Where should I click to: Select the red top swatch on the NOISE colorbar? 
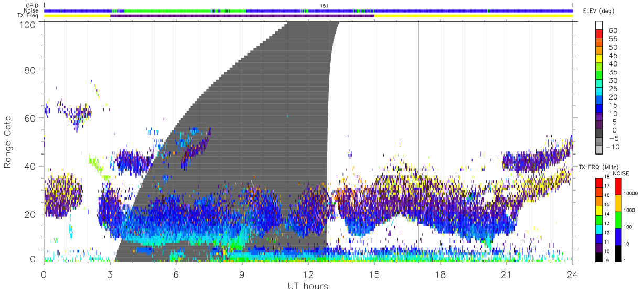[618, 186]
